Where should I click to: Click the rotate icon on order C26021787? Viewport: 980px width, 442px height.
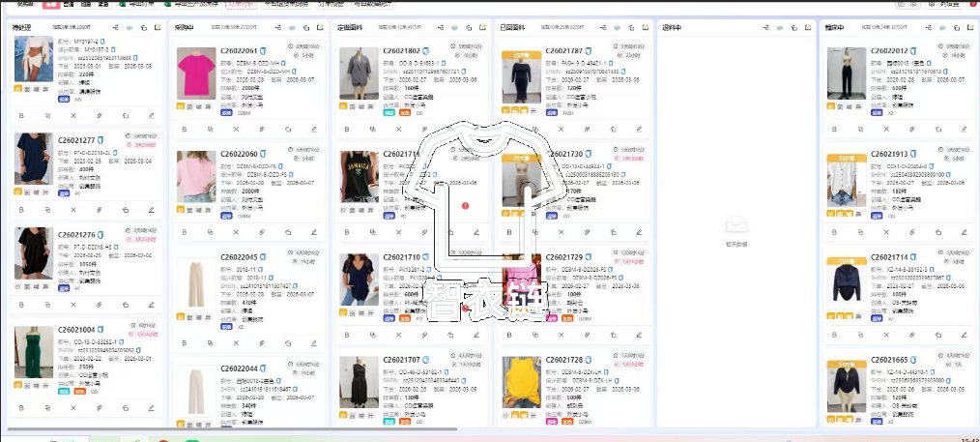(x=612, y=128)
